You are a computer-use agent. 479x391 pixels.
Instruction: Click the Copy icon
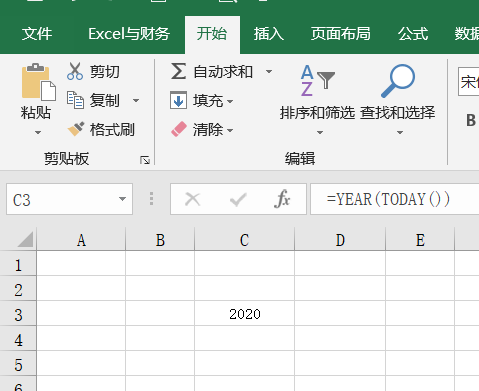(x=75, y=100)
